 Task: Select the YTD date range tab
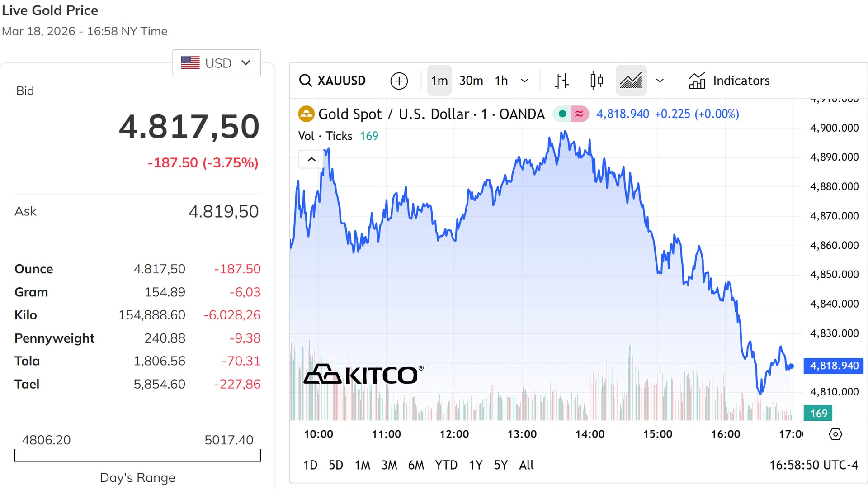click(446, 465)
